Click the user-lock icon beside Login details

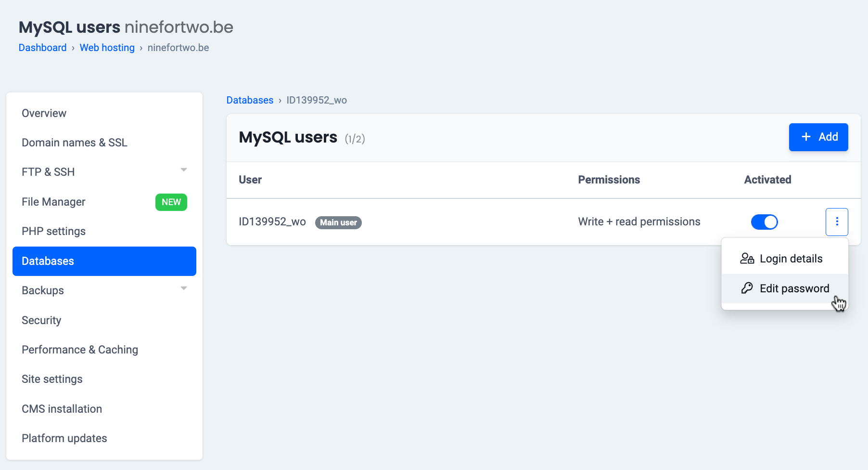pos(747,259)
